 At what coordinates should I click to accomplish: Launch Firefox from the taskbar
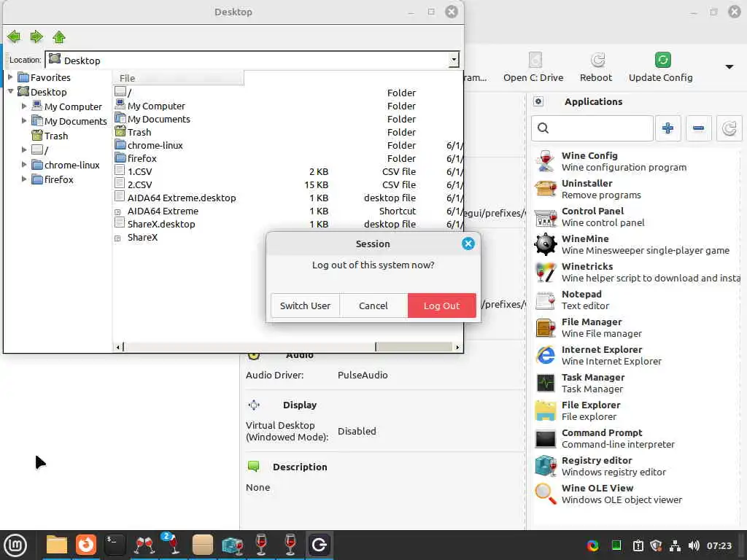point(86,545)
